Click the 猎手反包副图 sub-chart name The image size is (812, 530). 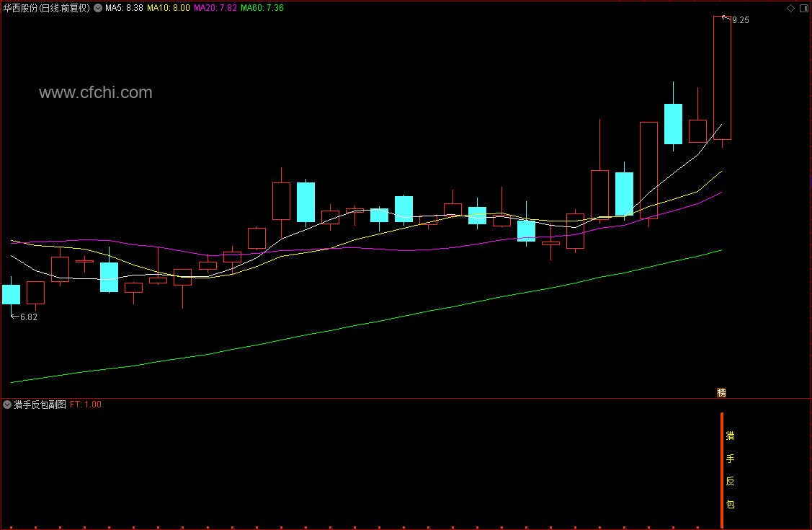pos(40,405)
